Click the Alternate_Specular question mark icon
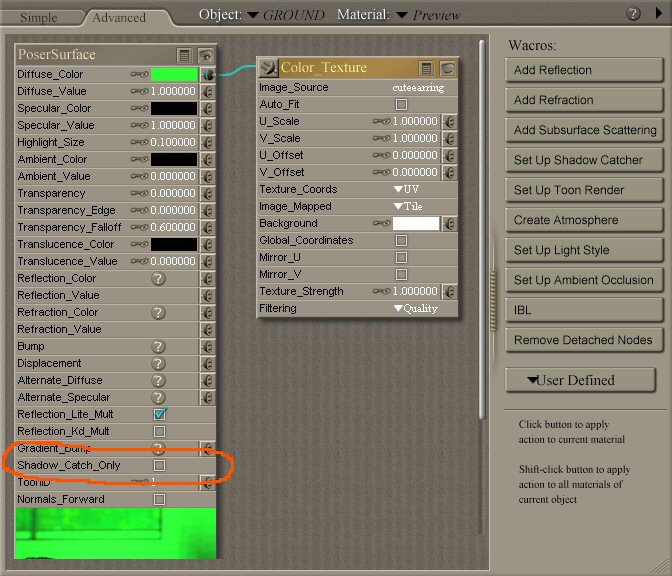 pyautogui.click(x=158, y=397)
